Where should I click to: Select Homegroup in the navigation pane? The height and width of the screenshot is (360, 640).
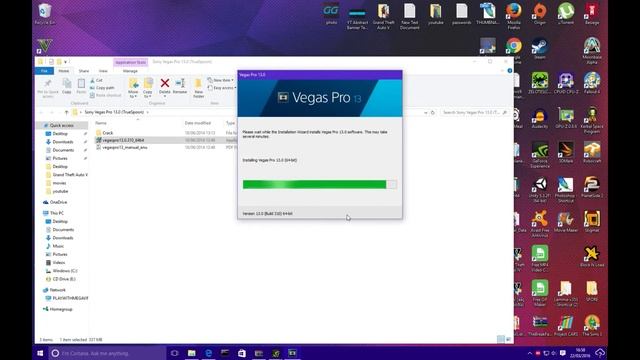coord(58,309)
